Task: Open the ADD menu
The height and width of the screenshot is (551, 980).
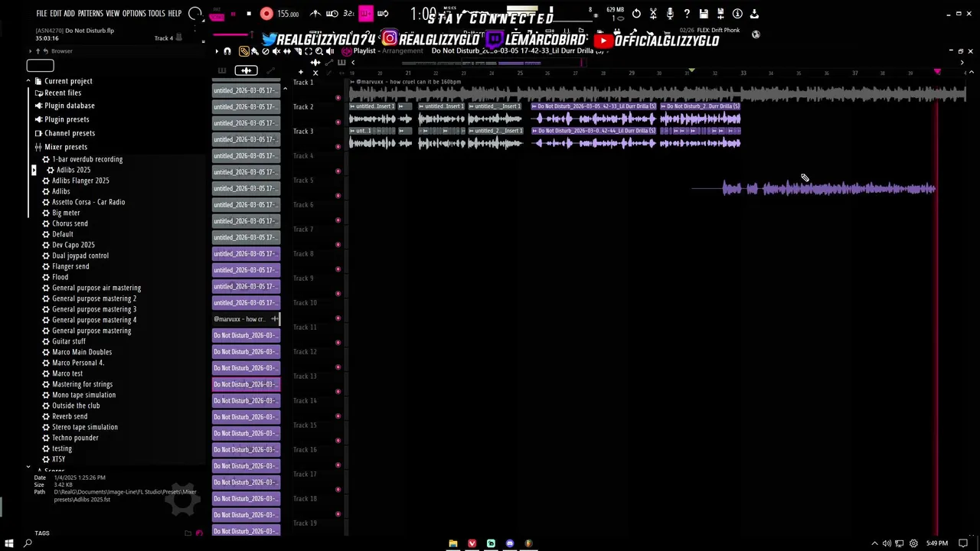Action: pos(70,14)
